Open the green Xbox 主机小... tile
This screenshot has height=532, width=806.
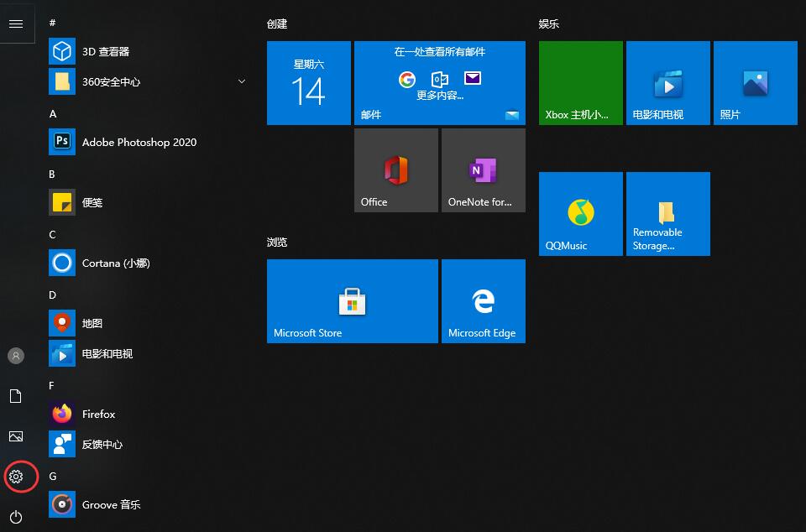pos(580,83)
